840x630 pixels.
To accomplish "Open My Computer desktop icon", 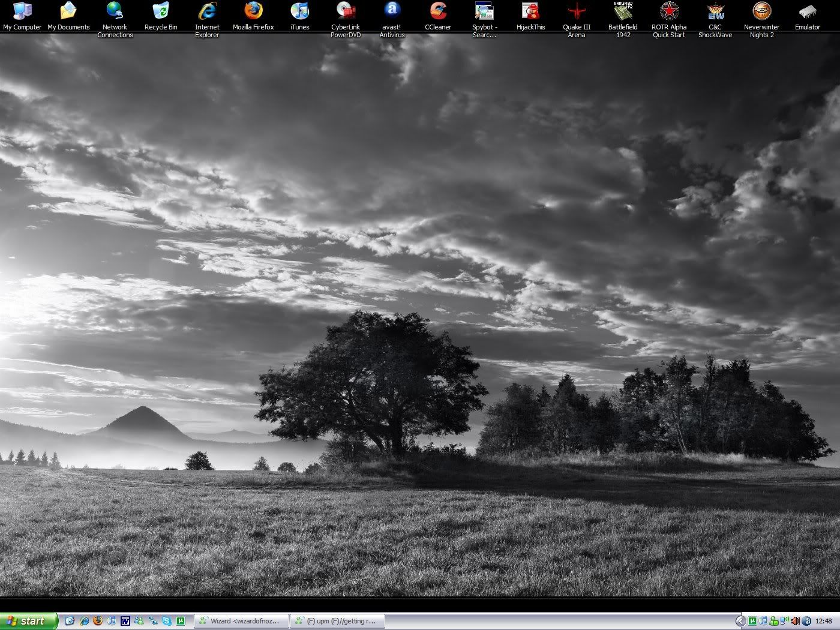I will 22,16.
